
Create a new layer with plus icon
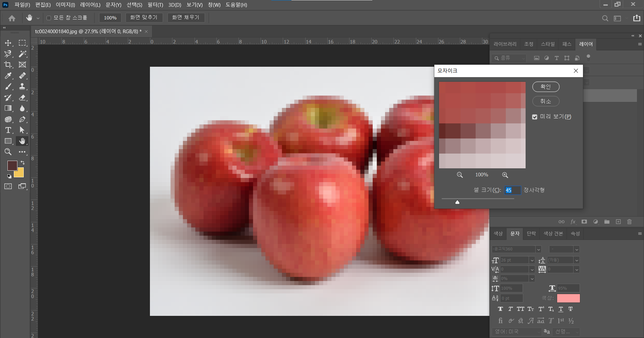619,222
